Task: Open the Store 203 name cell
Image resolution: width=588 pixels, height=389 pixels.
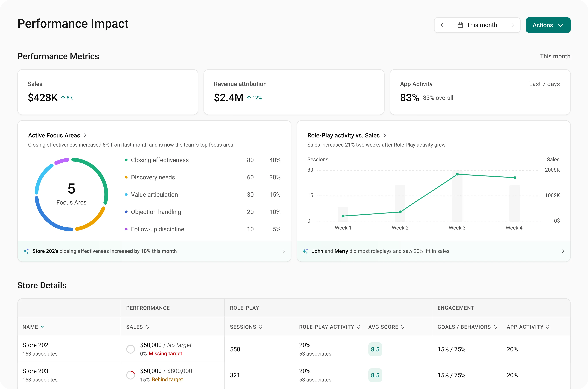Action: pos(69,375)
